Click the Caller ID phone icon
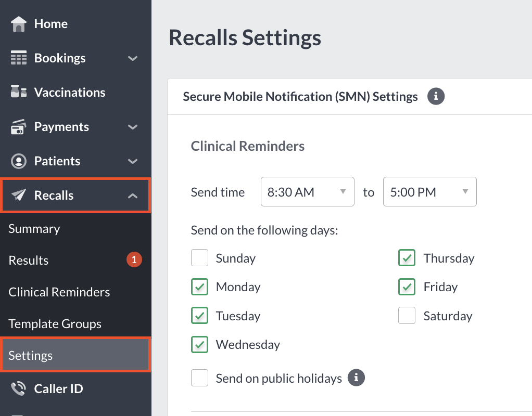Screen dimensions: 532x416 point(19,388)
